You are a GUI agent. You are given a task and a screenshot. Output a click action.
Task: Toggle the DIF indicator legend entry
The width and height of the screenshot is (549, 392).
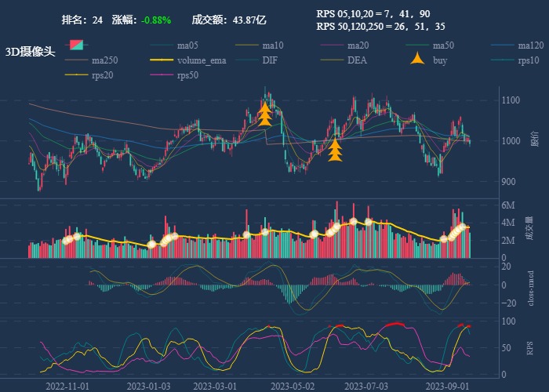269,60
